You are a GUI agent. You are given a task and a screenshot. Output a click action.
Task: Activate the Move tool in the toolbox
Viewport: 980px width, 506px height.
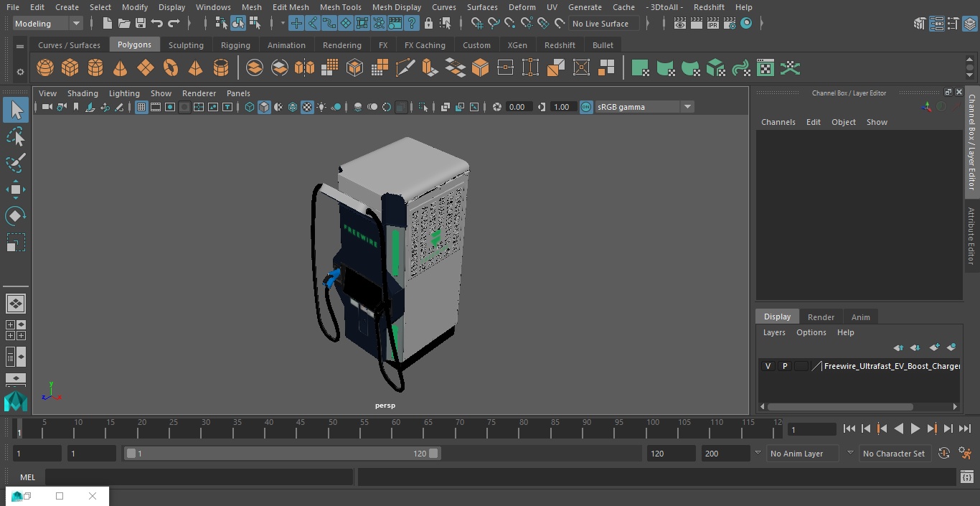(x=15, y=189)
